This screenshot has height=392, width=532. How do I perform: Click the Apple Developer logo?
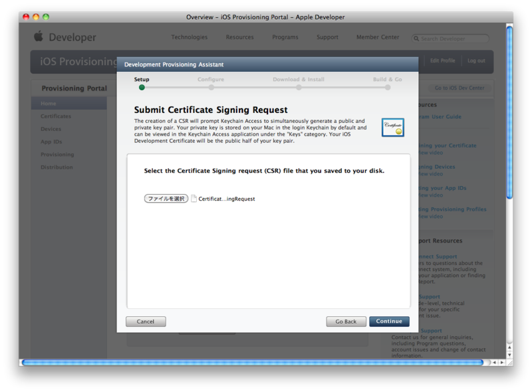point(65,37)
